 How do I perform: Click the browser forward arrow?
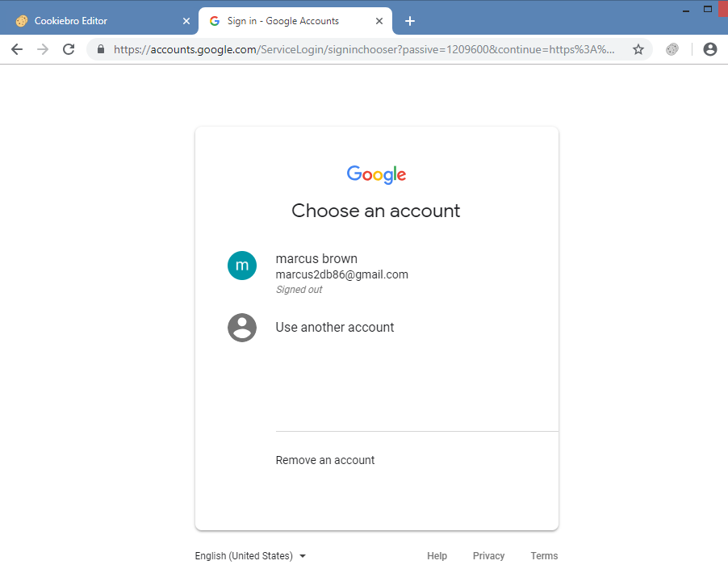tap(43, 49)
